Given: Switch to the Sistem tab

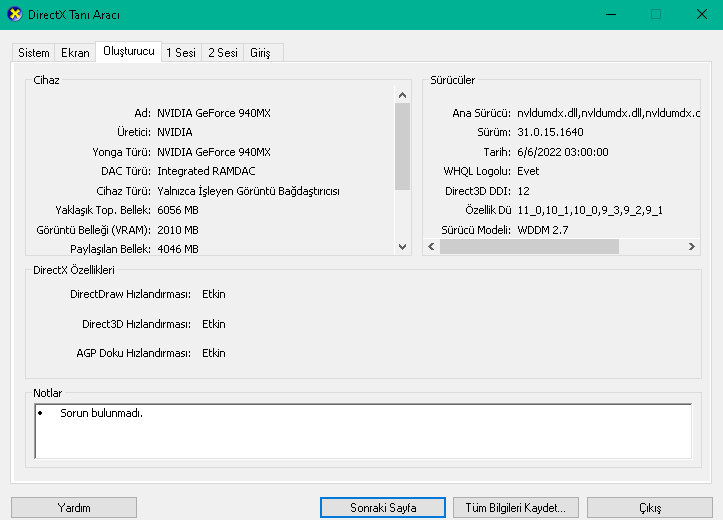Looking at the screenshot, I should click(34, 53).
